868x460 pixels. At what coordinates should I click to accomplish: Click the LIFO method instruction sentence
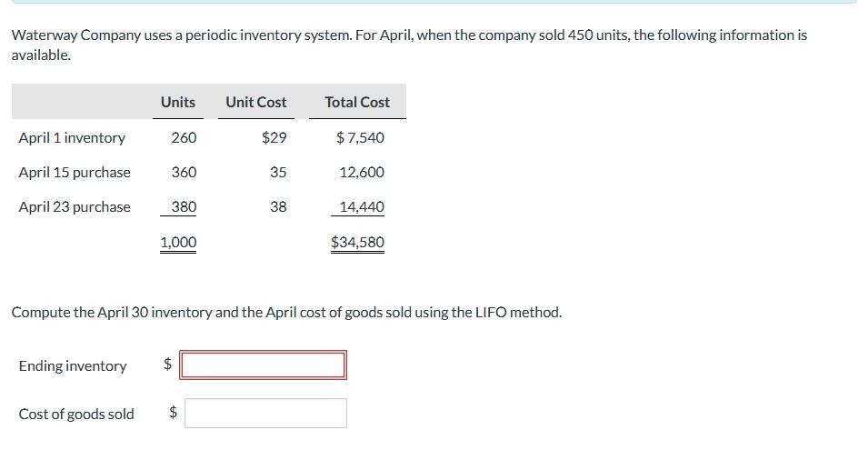pyautogui.click(x=286, y=312)
